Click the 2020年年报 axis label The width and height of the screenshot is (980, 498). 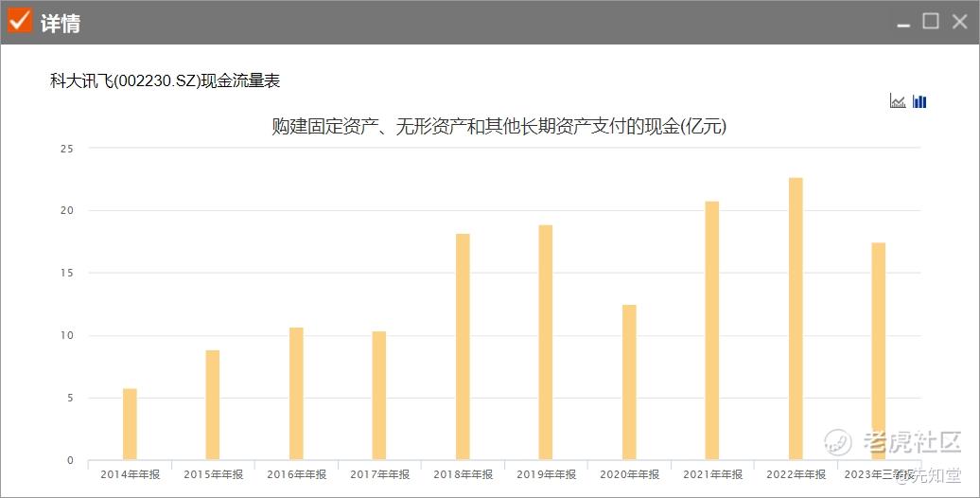coord(629,474)
